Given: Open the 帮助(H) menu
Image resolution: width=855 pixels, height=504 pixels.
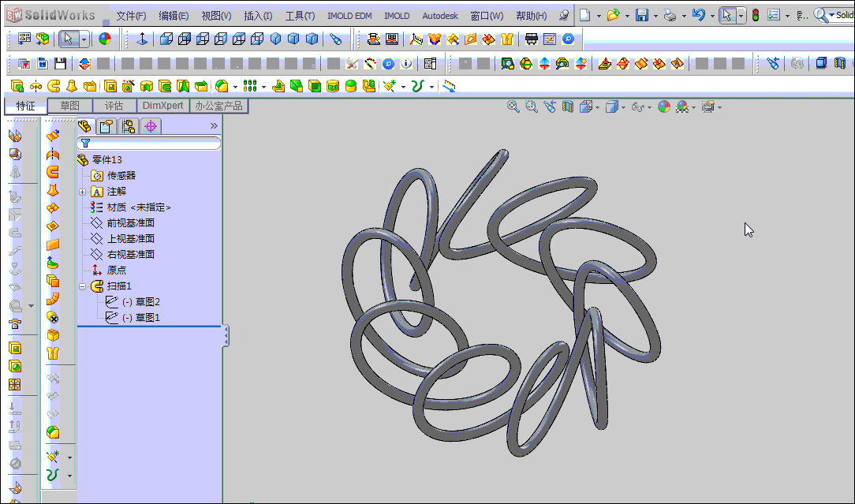Looking at the screenshot, I should [x=532, y=16].
